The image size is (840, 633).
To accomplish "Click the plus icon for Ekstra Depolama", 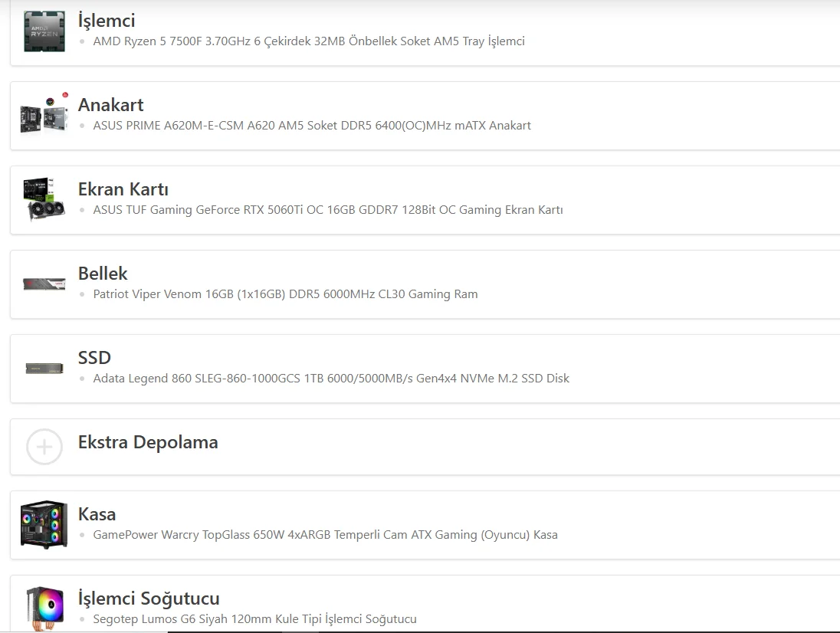I will 44,447.
